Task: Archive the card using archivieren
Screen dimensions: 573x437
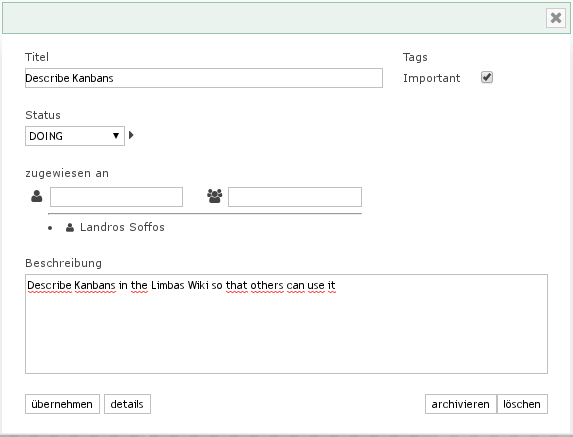Action: point(460,404)
